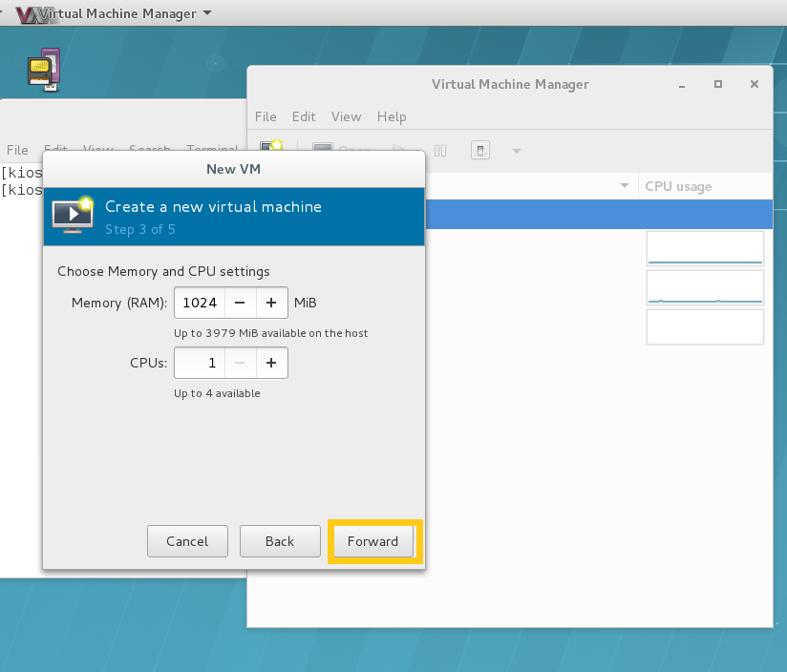Click 'Up to 4 available' text
Screen dimensions: 787x672
(218, 393)
